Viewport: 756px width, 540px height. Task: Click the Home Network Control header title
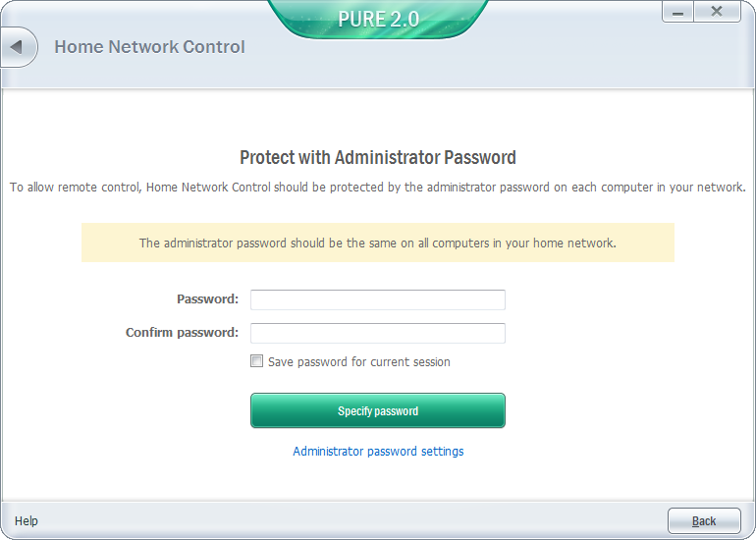pos(149,47)
